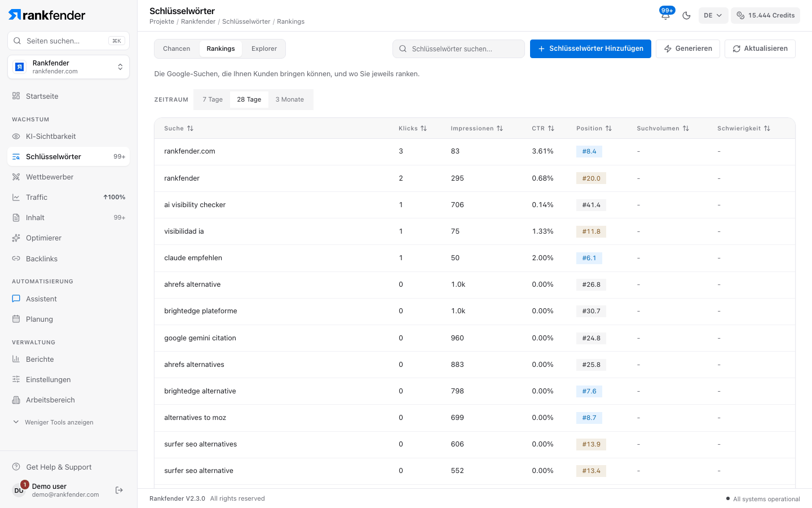Select the 3 Monate time range
Viewport: 812px width, 508px height.
tap(290, 99)
